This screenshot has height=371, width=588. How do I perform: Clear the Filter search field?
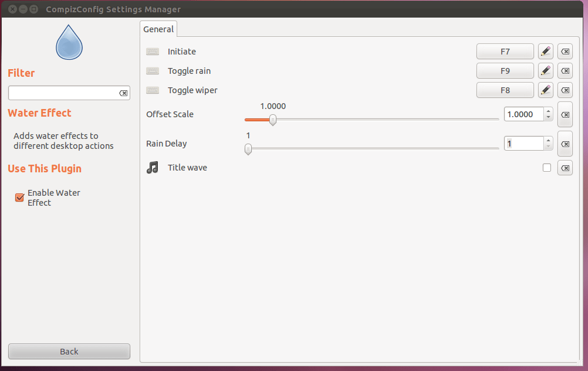tap(123, 93)
